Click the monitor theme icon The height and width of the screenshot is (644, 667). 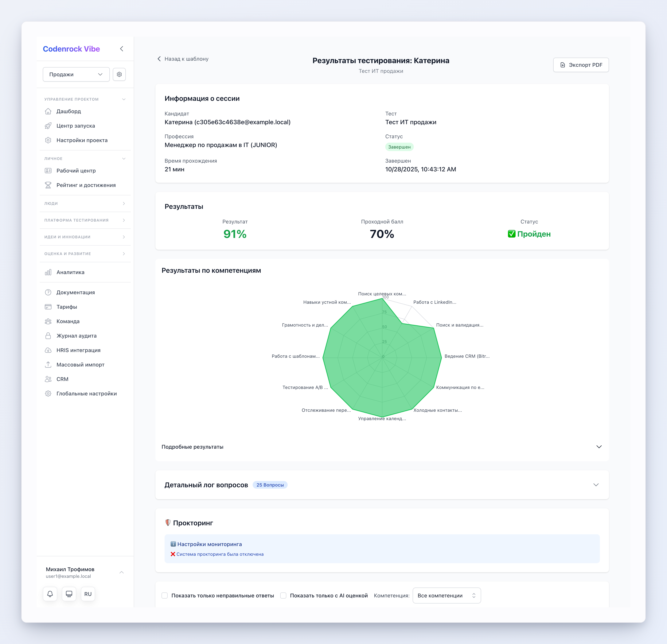coord(69,594)
